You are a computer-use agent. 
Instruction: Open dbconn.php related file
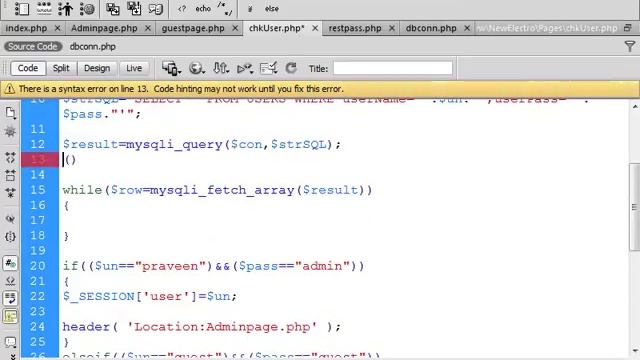(x=93, y=47)
